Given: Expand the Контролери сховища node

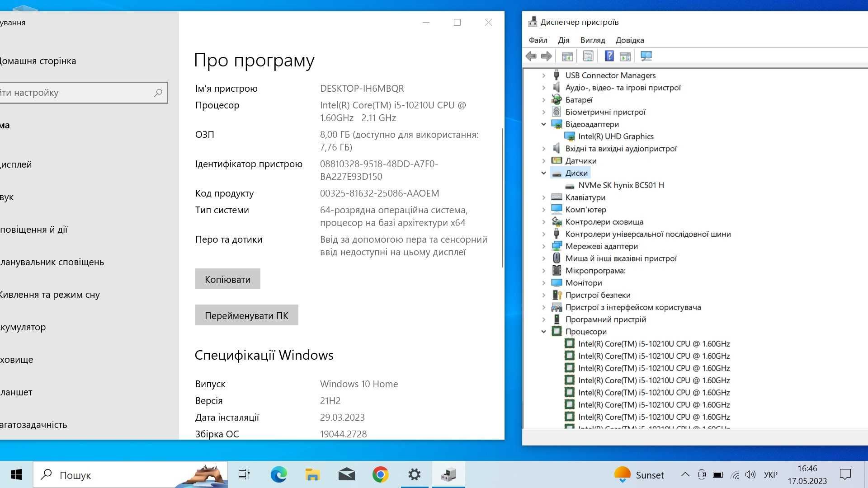Looking at the screenshot, I should click(544, 222).
